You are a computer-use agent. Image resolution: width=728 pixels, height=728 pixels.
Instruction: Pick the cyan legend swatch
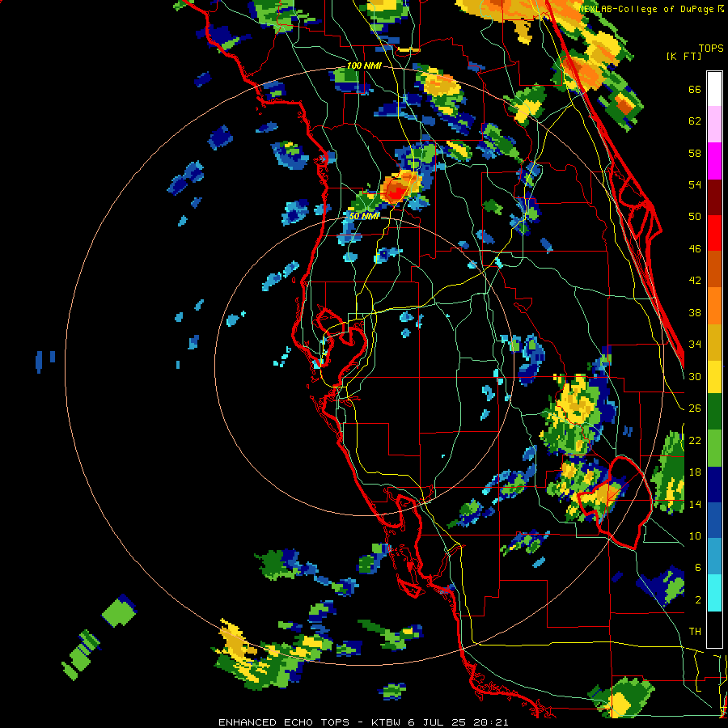714,593
